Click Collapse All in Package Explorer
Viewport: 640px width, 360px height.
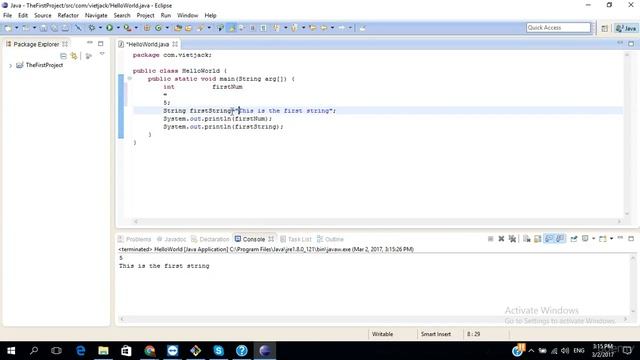pyautogui.click(x=63, y=56)
